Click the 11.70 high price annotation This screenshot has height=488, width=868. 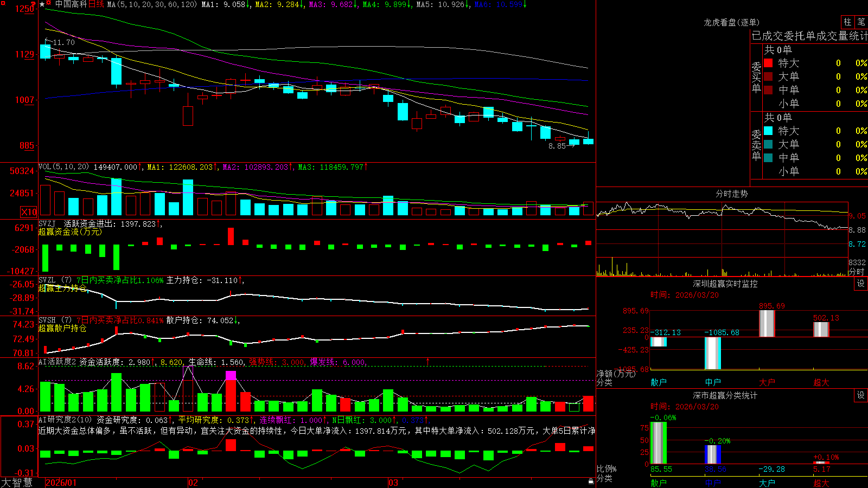63,42
